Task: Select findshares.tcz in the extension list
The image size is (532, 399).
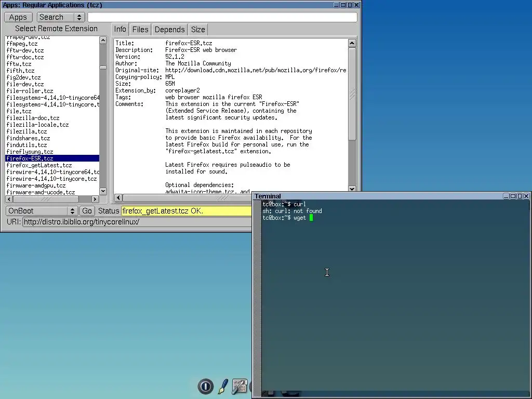Action: [x=52, y=138]
